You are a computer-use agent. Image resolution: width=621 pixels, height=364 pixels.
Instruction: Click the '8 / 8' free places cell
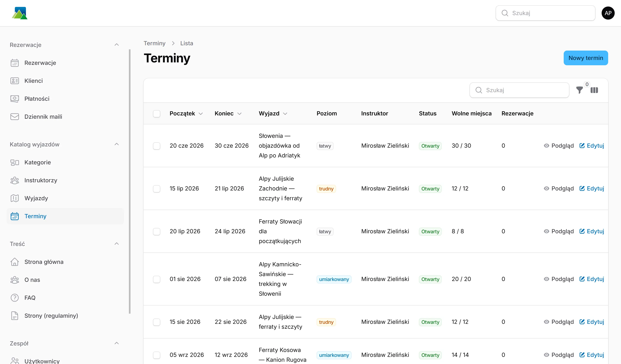pyautogui.click(x=458, y=231)
